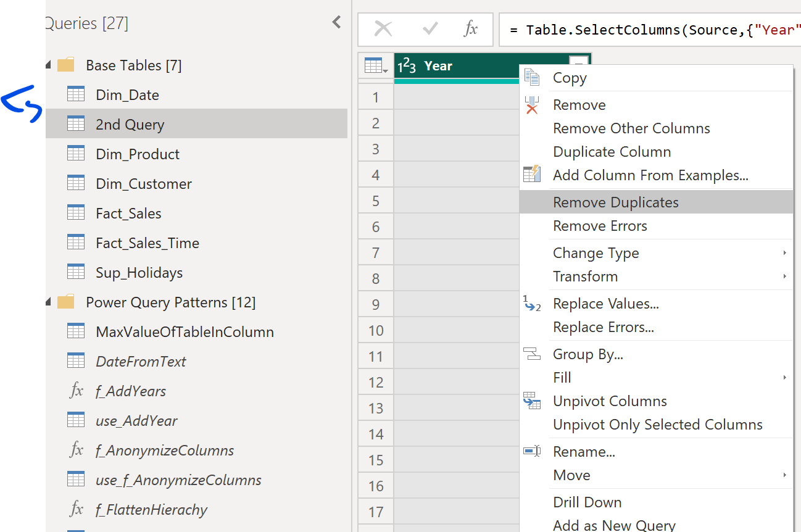Select Duplicate Column menu entry
The image size is (801, 532).
656,152
